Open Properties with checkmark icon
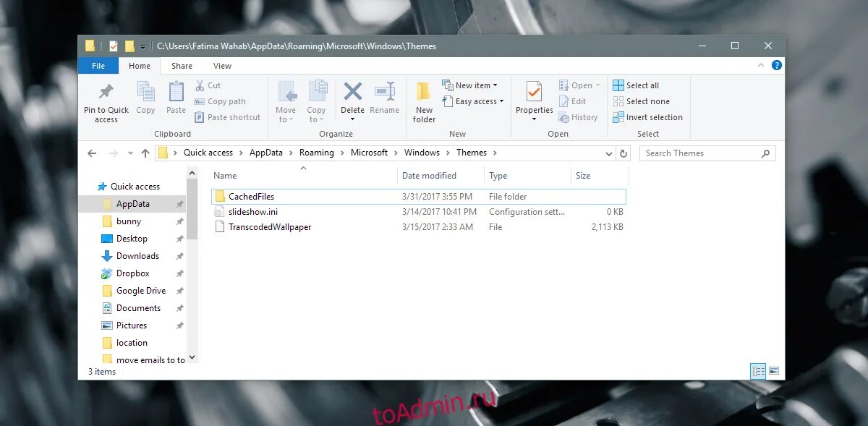 pyautogui.click(x=534, y=93)
